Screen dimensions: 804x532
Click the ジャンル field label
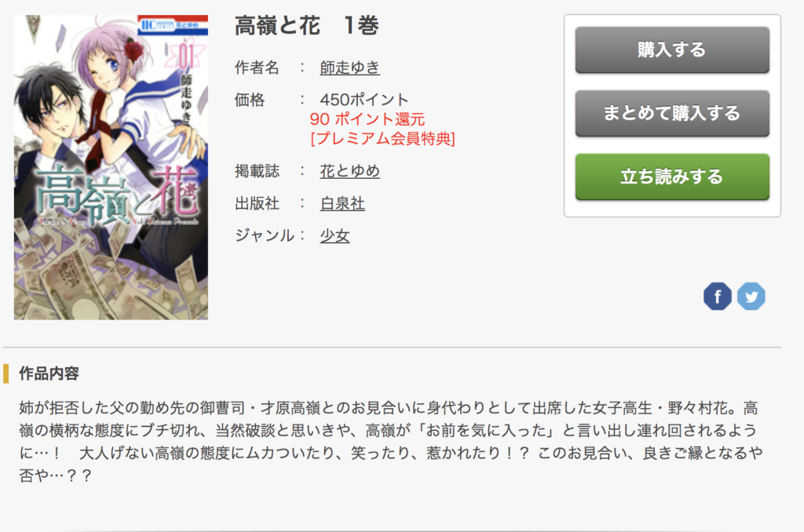tap(265, 236)
